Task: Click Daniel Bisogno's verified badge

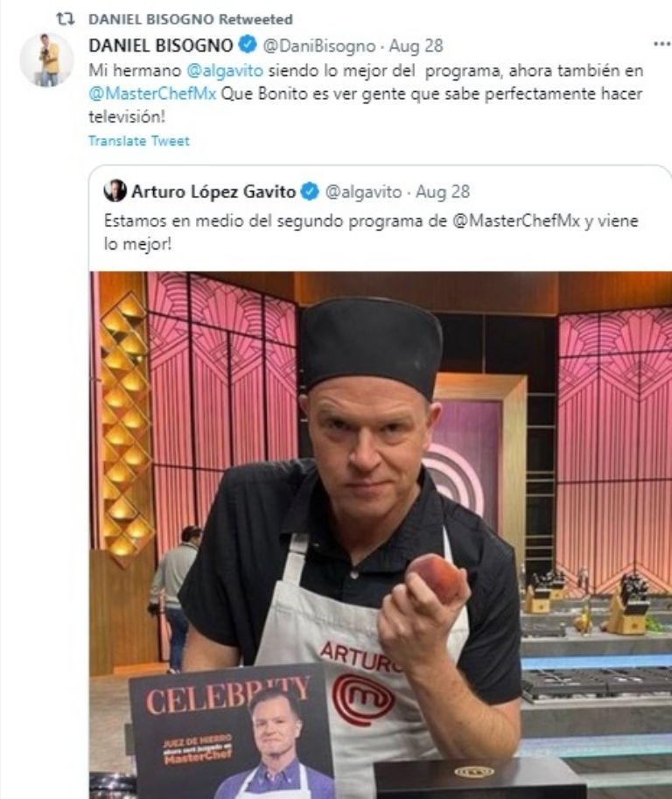Action: pos(248,46)
